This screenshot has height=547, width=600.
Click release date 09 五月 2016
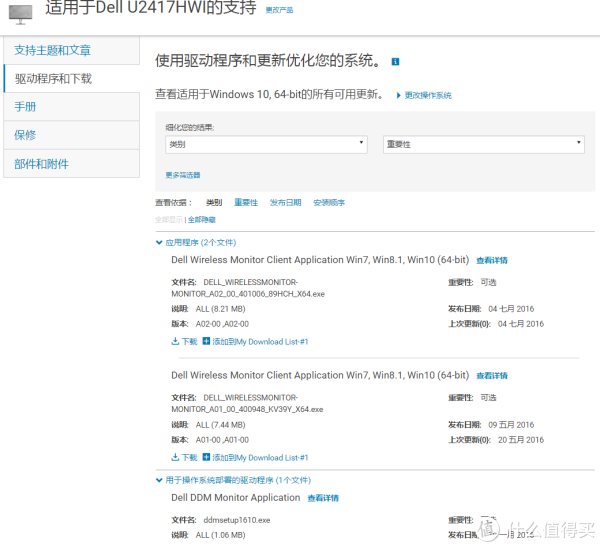point(511,425)
